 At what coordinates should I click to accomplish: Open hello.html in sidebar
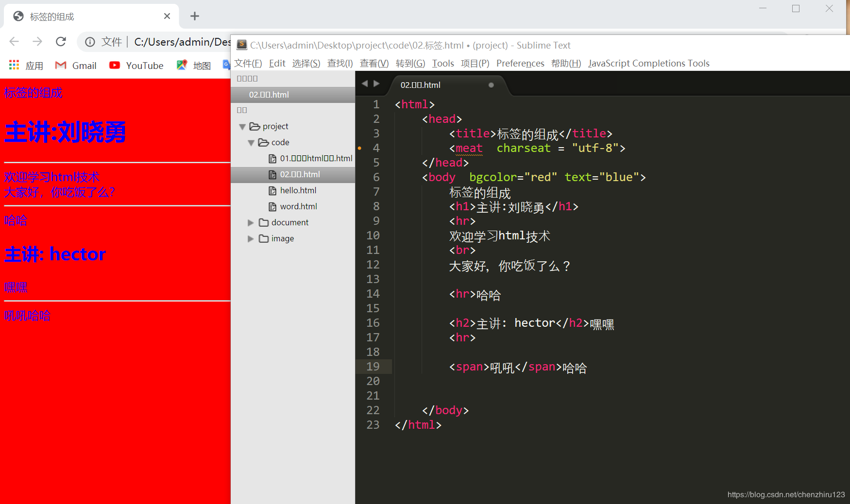point(298,190)
